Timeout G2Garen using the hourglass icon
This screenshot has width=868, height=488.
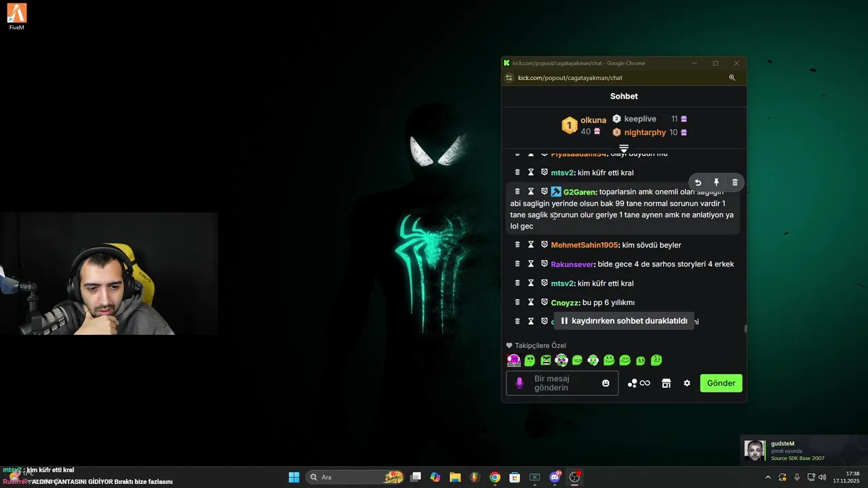(531, 192)
